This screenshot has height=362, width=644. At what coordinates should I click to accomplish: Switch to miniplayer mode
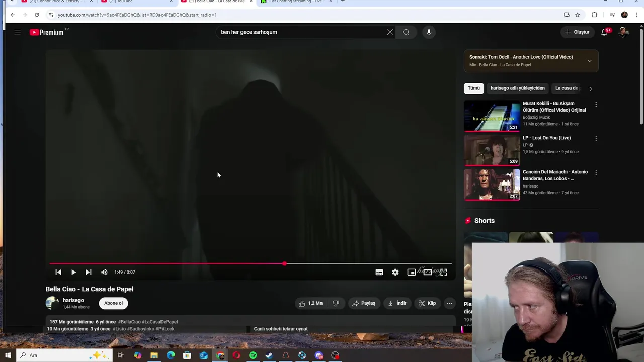(412, 272)
